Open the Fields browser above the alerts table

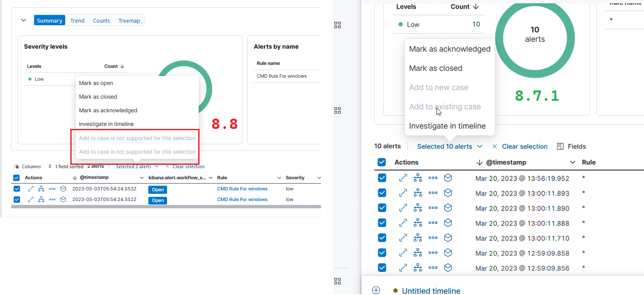click(571, 146)
